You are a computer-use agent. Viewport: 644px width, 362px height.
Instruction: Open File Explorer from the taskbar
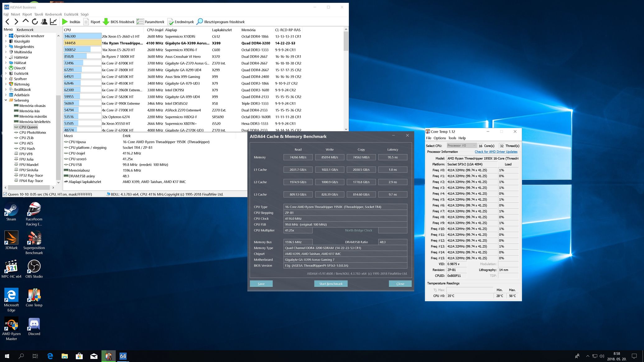pos(65,356)
